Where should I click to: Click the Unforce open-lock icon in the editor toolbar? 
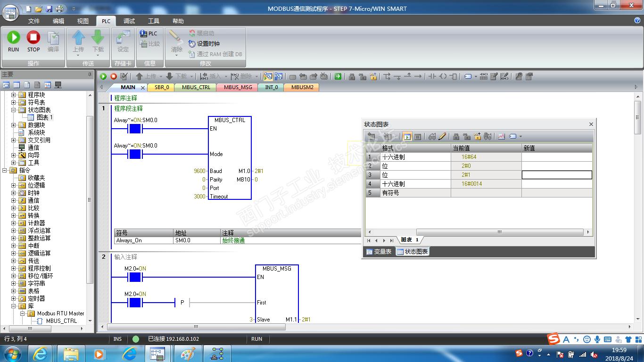point(362,76)
